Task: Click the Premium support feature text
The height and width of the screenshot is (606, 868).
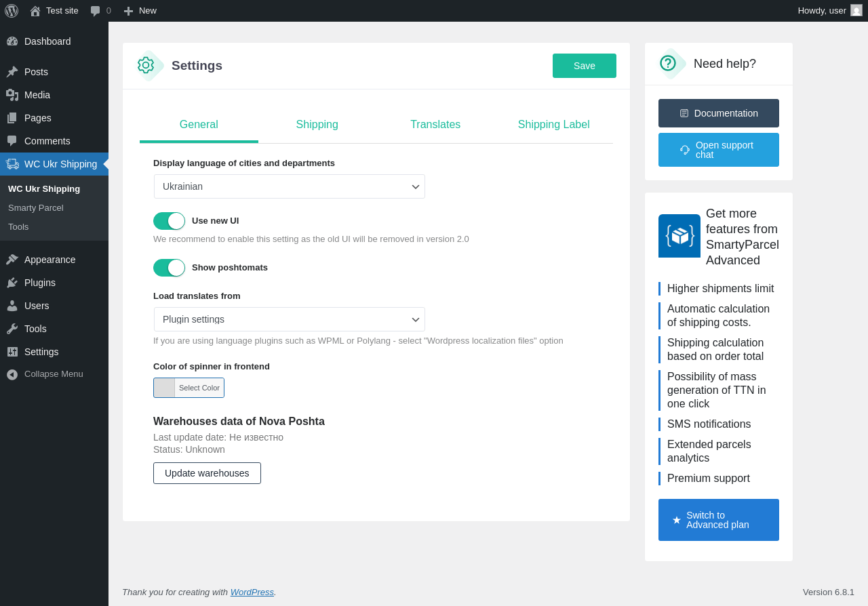Action: coord(709,479)
